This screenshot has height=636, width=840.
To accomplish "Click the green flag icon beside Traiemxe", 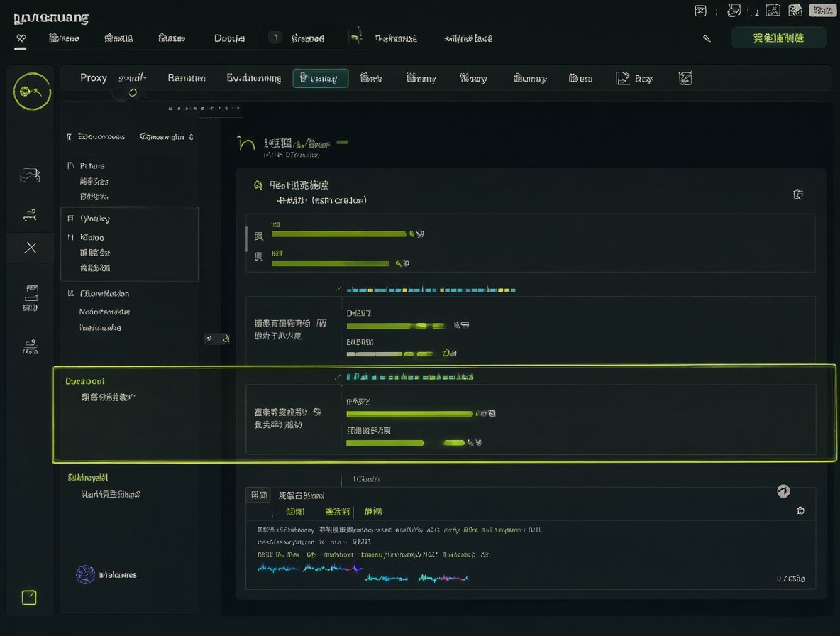I will [x=355, y=37].
